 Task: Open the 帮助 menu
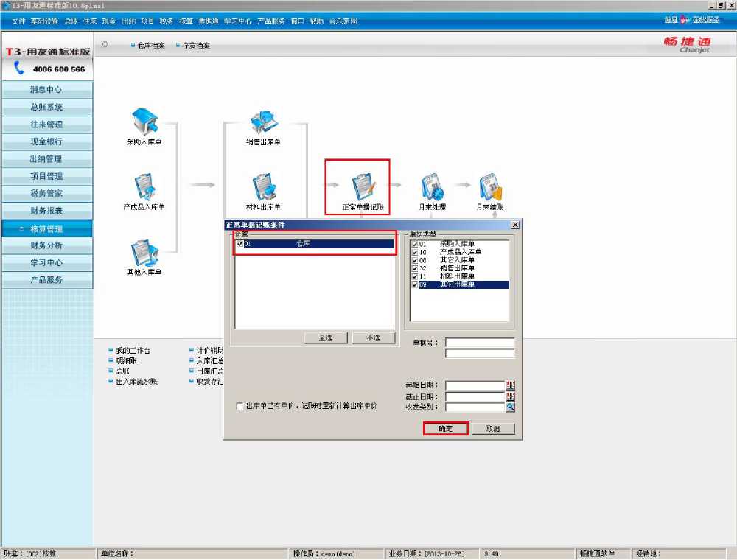click(316, 21)
